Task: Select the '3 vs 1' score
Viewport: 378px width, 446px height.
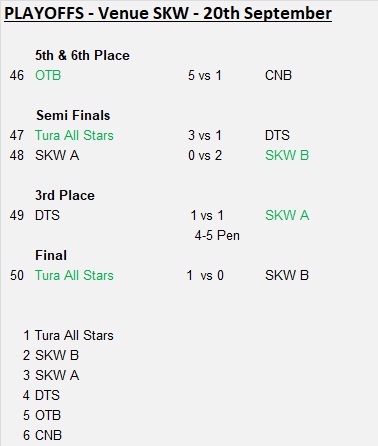Action: 205,135
